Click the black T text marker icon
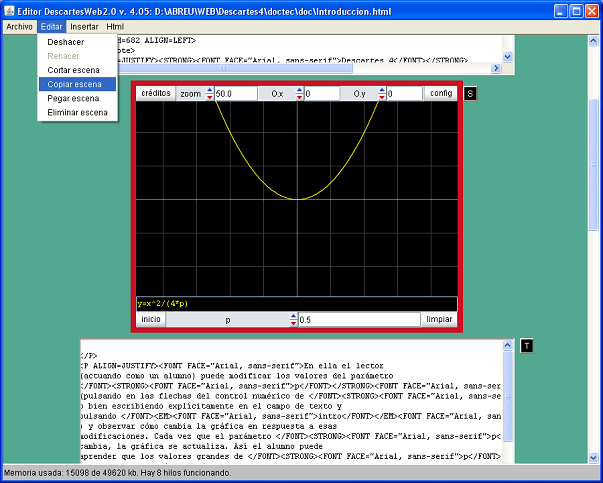 pyautogui.click(x=526, y=346)
